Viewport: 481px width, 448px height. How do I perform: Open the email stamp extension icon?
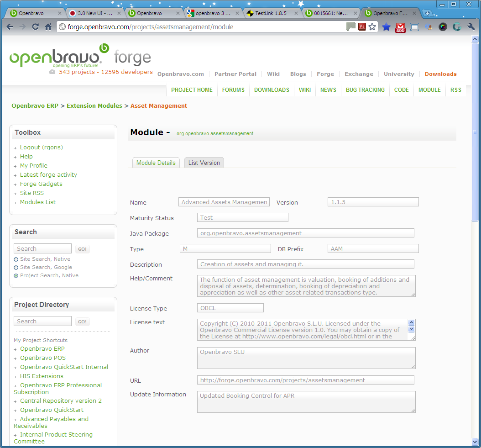(429, 27)
